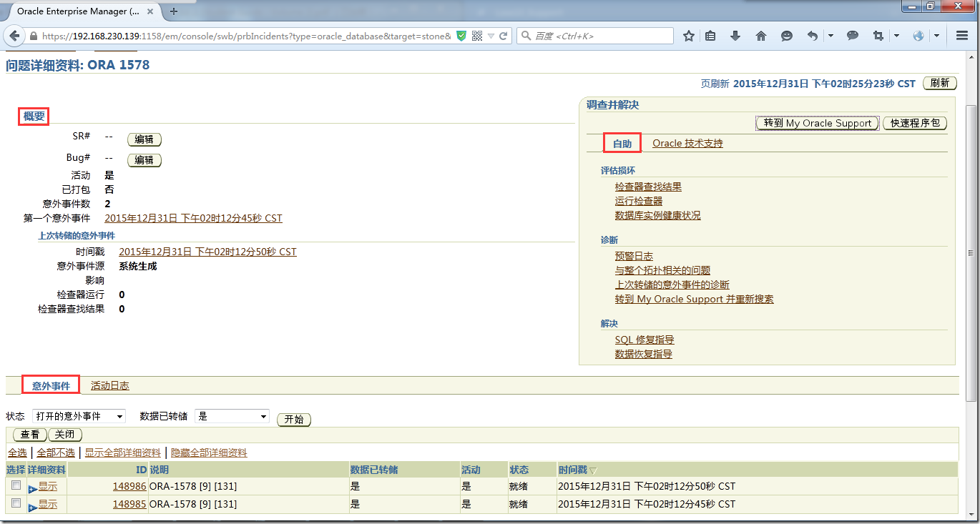
Task: Open incident ID 148985 link
Action: click(129, 504)
